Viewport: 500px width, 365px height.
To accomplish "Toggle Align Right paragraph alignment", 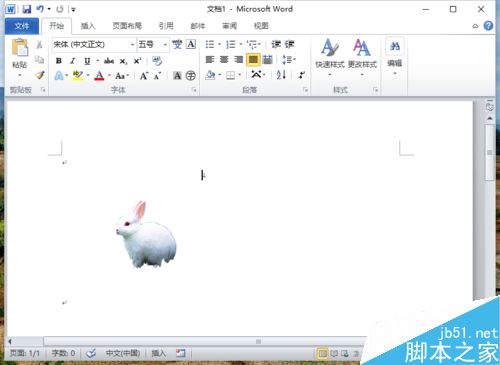I will click(x=238, y=60).
